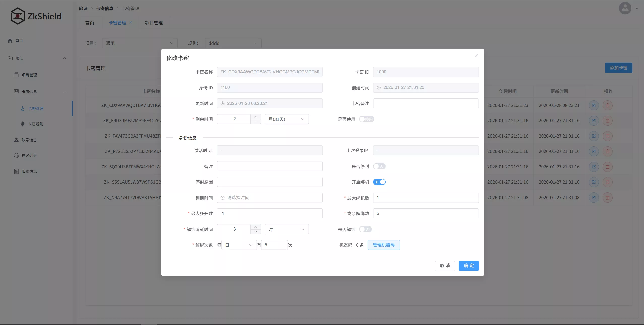
Task: Select 卡密管理 in the sidebar
Action: pos(36,108)
